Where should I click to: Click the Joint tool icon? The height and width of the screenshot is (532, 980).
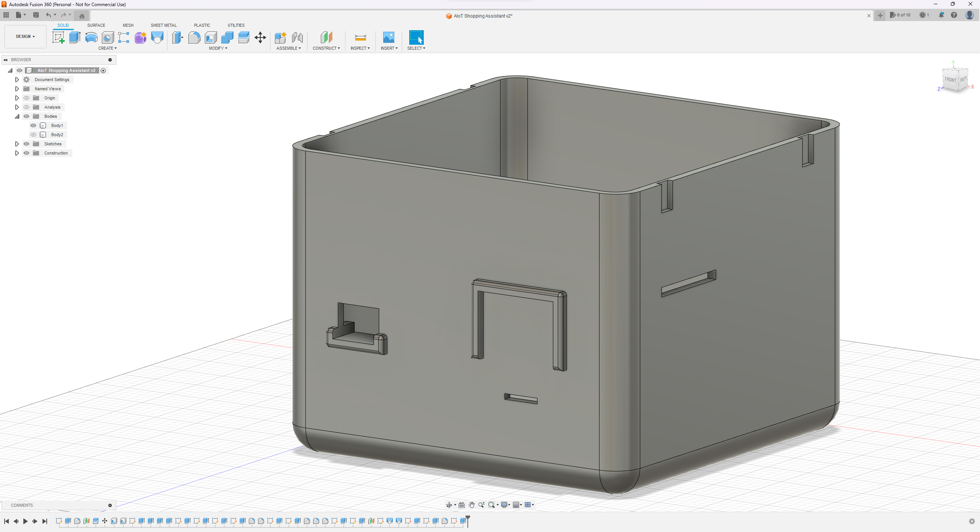pyautogui.click(x=297, y=37)
